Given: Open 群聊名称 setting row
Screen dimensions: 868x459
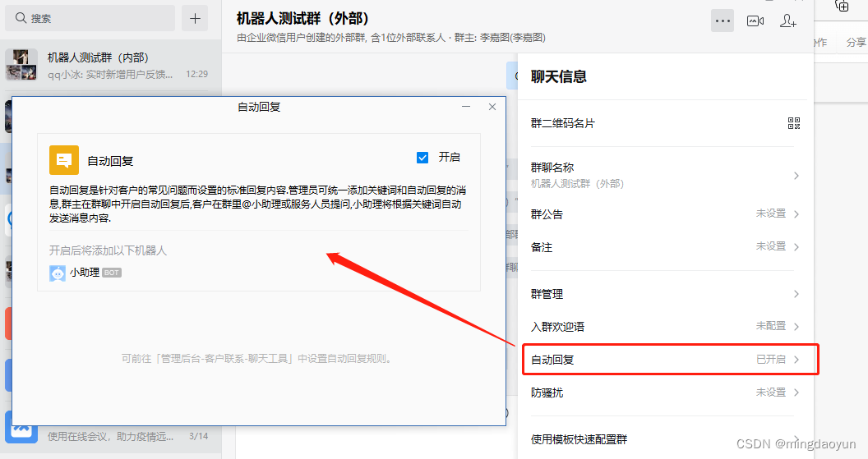Looking at the screenshot, I should click(665, 175).
